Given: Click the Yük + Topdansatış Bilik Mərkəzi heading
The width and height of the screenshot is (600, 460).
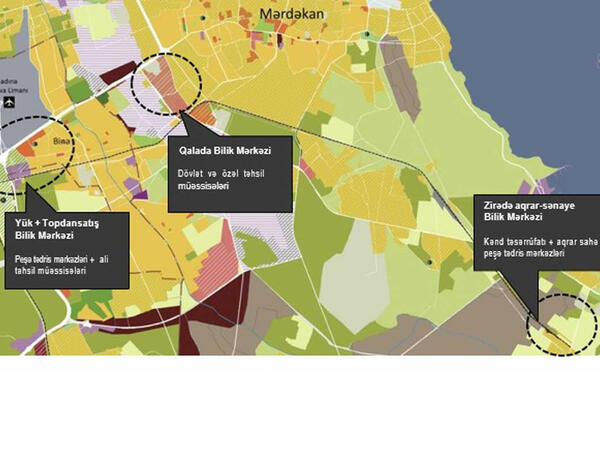Looking at the screenshot, I should click(57, 229).
